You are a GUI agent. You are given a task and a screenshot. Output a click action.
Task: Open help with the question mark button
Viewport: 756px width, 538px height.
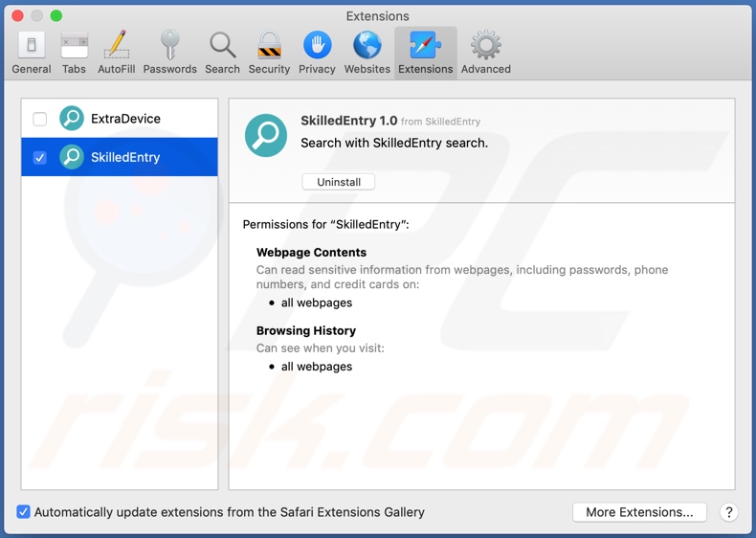click(728, 512)
